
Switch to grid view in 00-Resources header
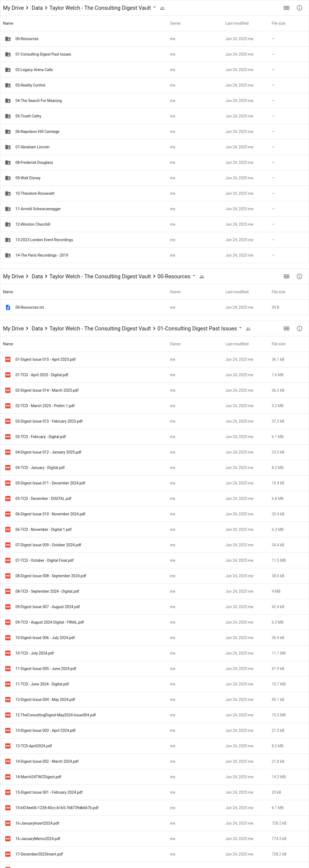click(287, 276)
